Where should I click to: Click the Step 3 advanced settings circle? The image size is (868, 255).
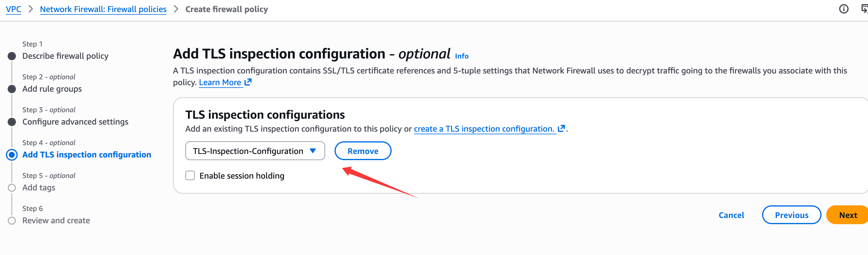pos(12,122)
